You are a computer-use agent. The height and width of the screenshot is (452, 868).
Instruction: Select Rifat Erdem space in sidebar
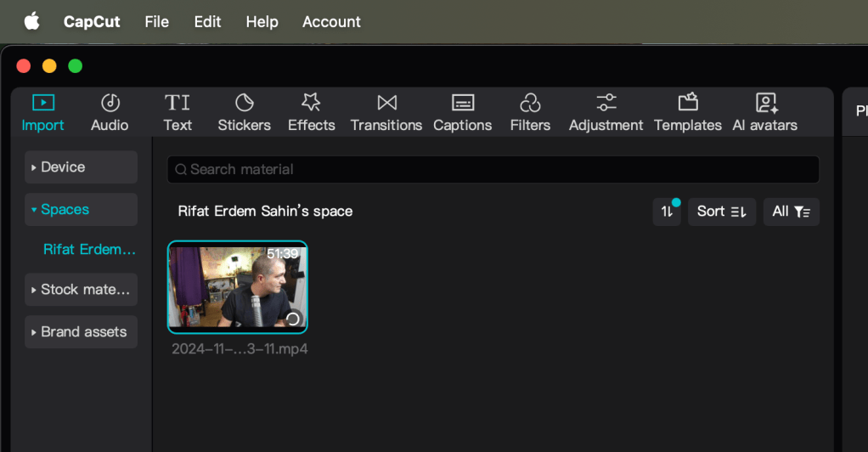tap(89, 249)
